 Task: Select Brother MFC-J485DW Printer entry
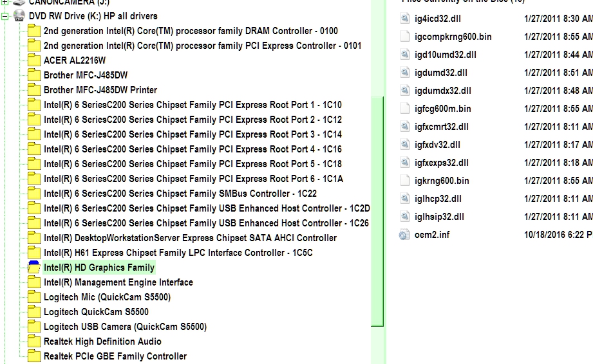100,90
